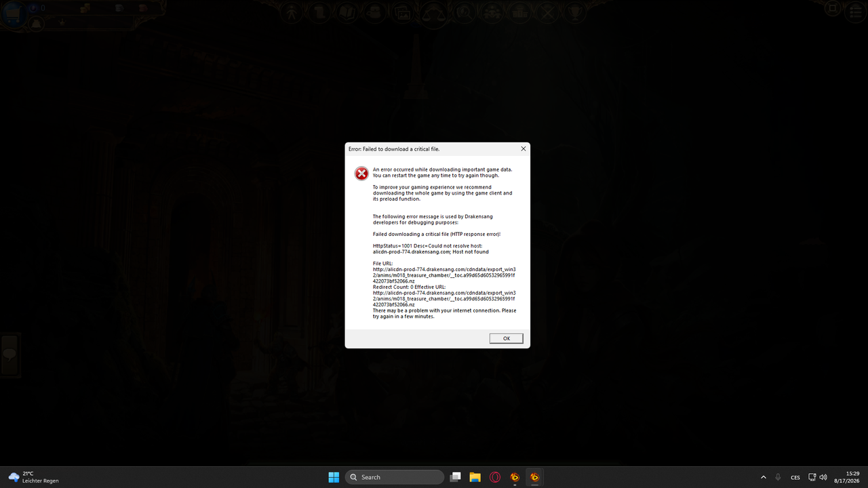Open the trophy icon in the game toolbar
The width and height of the screenshot is (868, 488).
(576, 12)
